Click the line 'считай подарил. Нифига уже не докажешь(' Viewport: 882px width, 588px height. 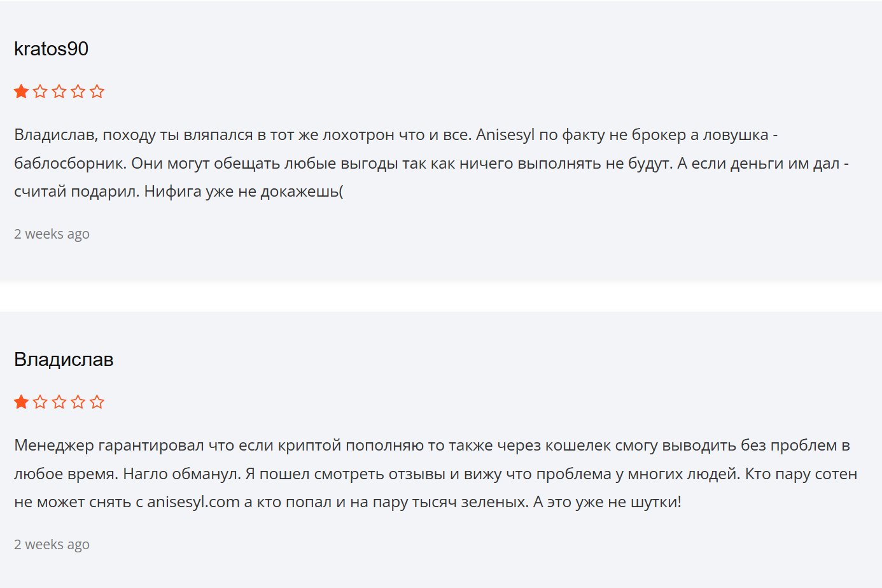179,192
